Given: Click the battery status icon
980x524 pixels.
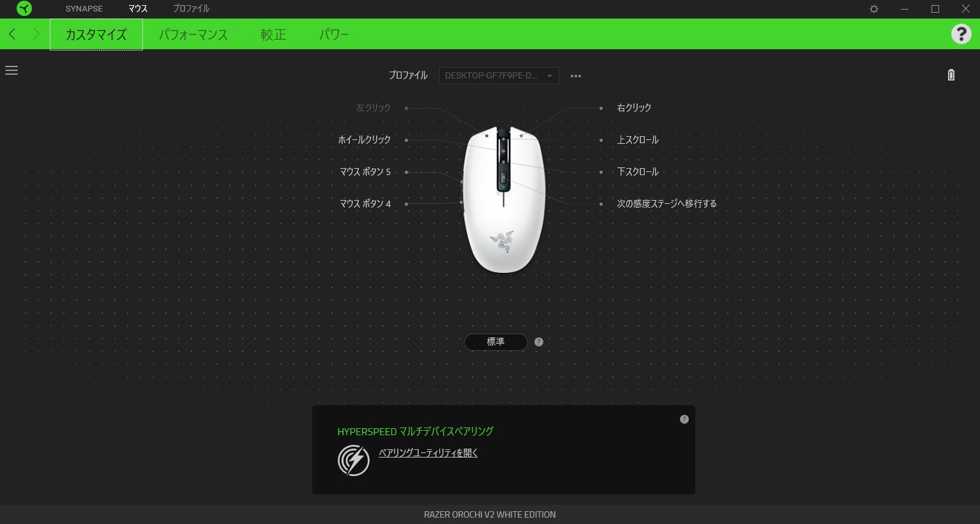Looking at the screenshot, I should 951,75.
